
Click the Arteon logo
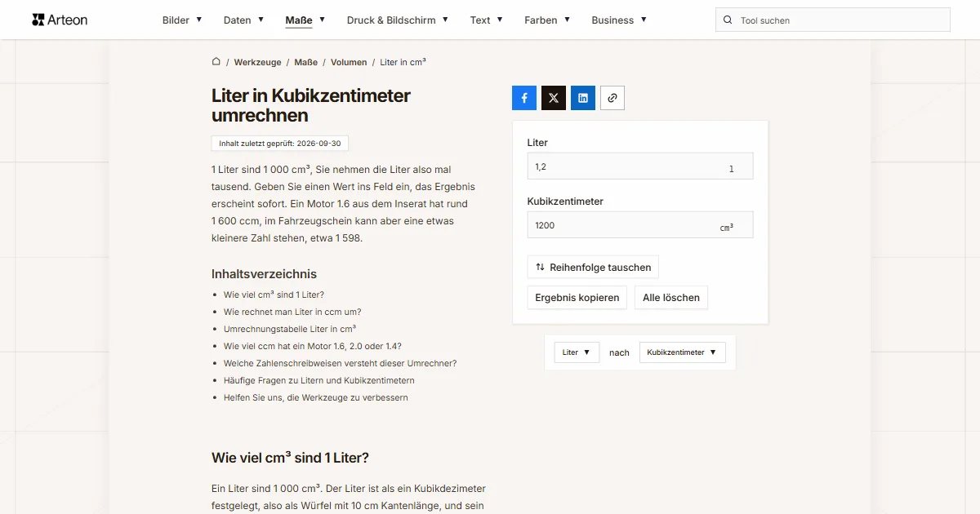[60, 20]
